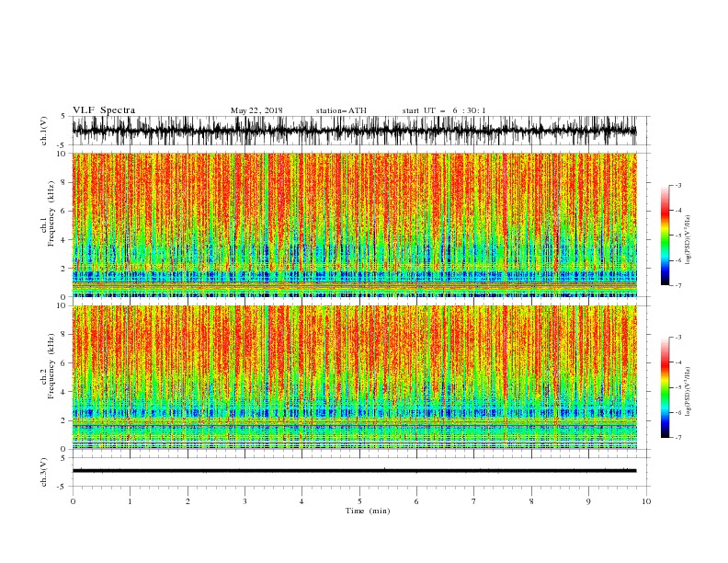Screen dimensions: 728x563
Task: Click the upper color bar scale
Action: pyautogui.click(x=665, y=236)
